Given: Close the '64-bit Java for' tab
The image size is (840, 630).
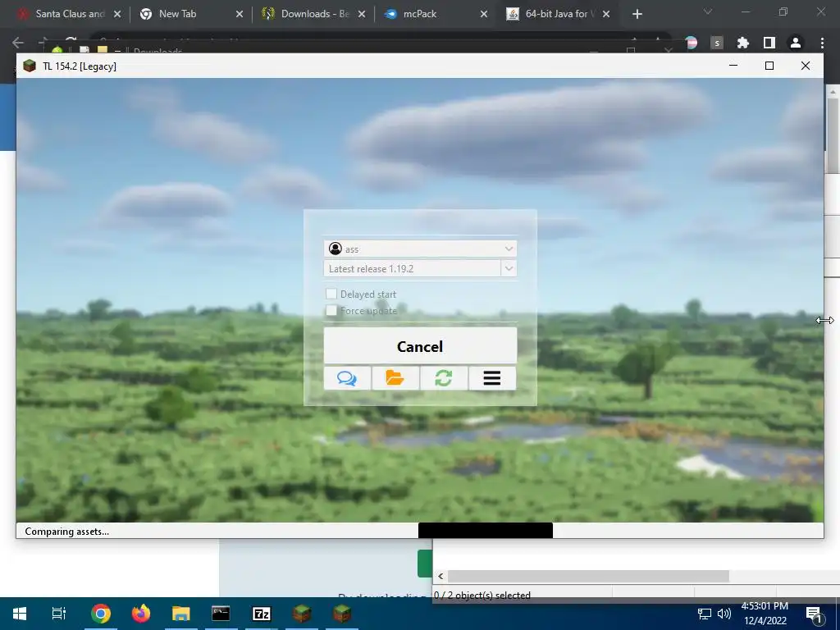Looking at the screenshot, I should click(606, 14).
